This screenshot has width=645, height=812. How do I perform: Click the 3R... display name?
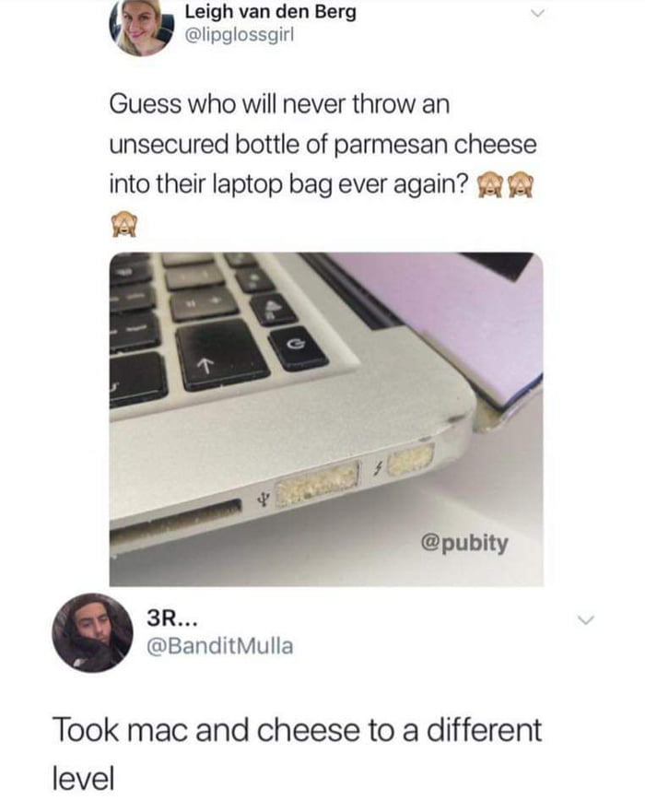(x=169, y=618)
